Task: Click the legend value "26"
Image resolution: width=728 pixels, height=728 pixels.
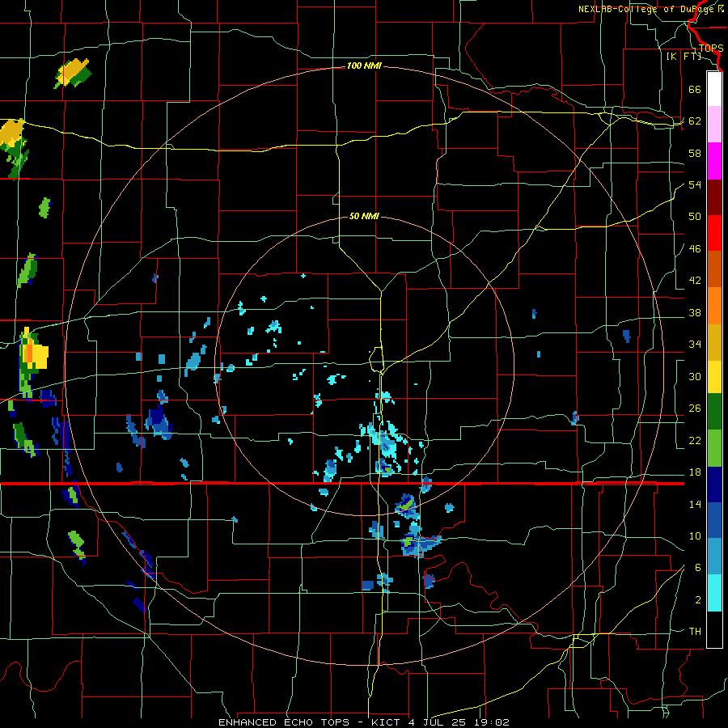Action: (x=695, y=408)
